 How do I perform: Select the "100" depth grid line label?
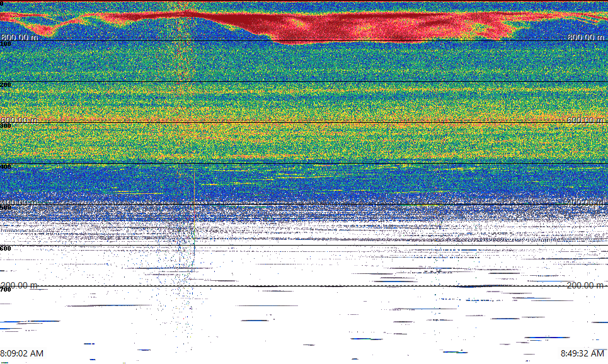pos(6,44)
